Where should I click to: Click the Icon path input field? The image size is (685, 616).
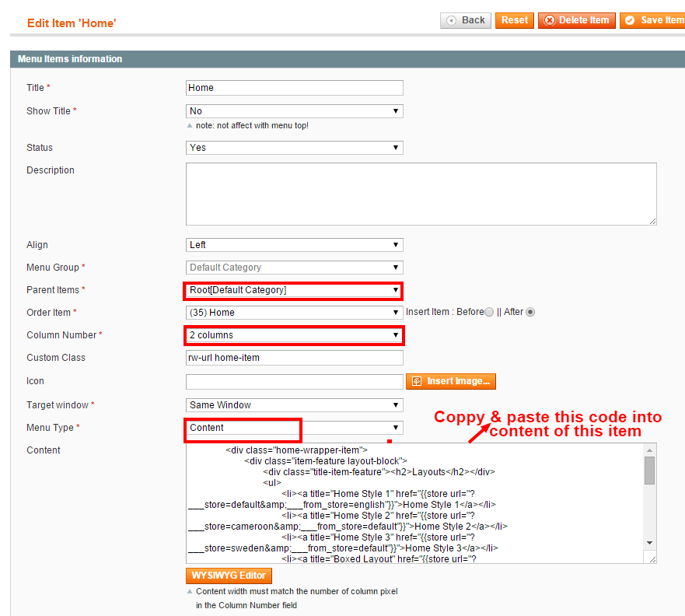point(294,381)
